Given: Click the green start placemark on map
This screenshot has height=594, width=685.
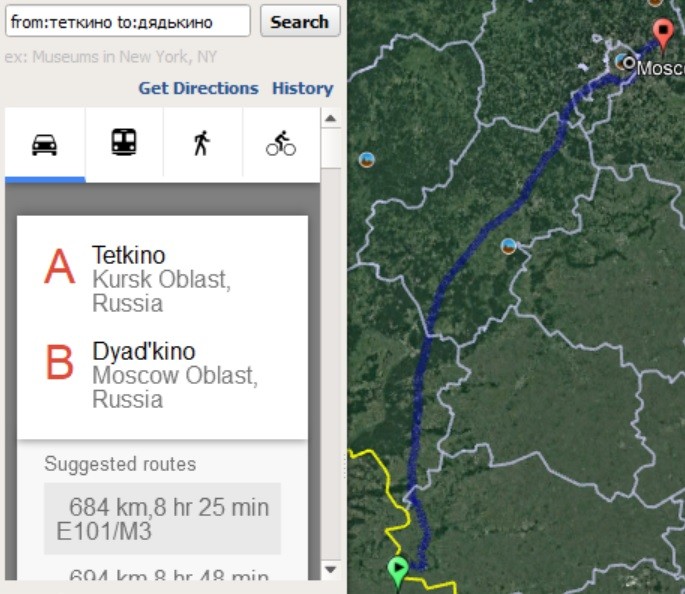Looking at the screenshot, I should coord(398,571).
